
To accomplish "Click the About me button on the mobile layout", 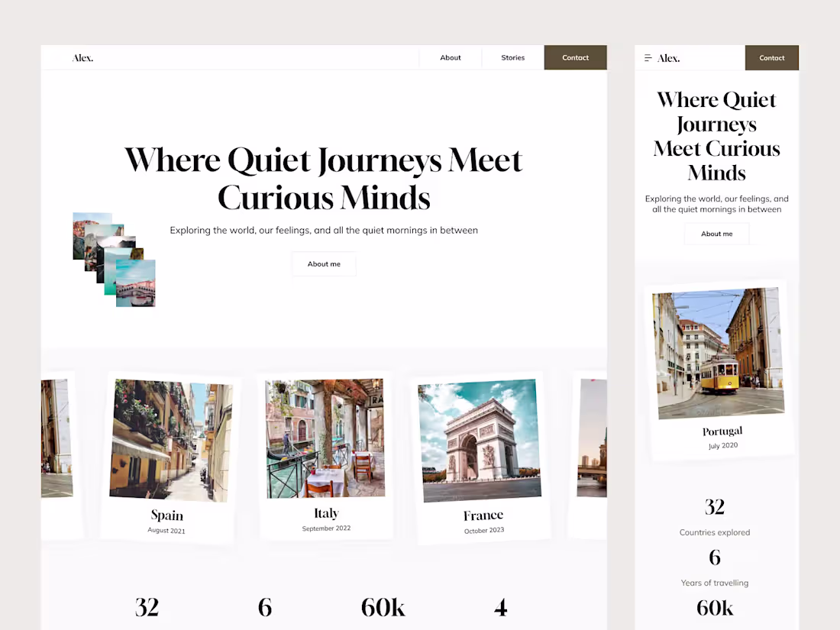I will click(716, 234).
